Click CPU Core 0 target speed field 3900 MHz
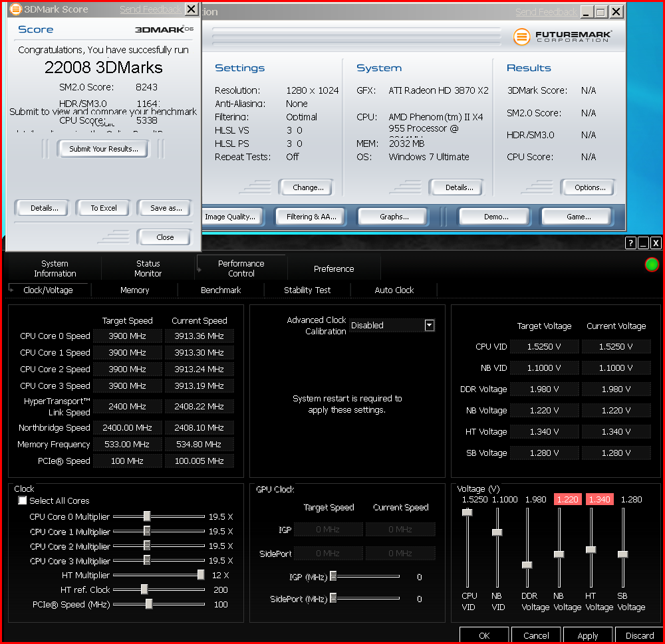The height and width of the screenshot is (644, 665). (x=127, y=336)
